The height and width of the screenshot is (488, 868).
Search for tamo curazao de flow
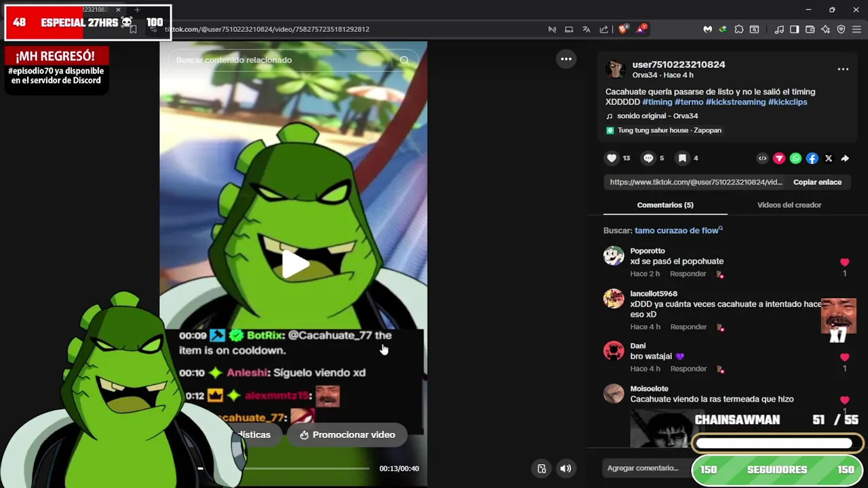pyautogui.click(x=679, y=230)
